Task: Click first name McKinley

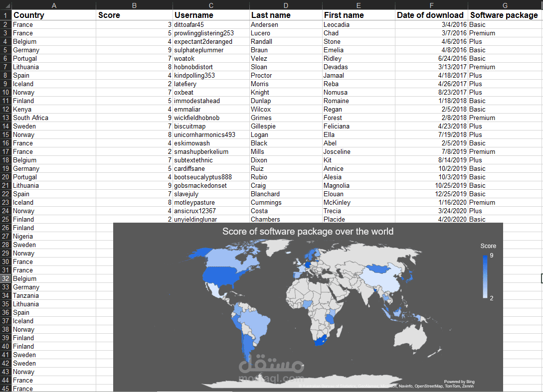Action: click(359, 202)
